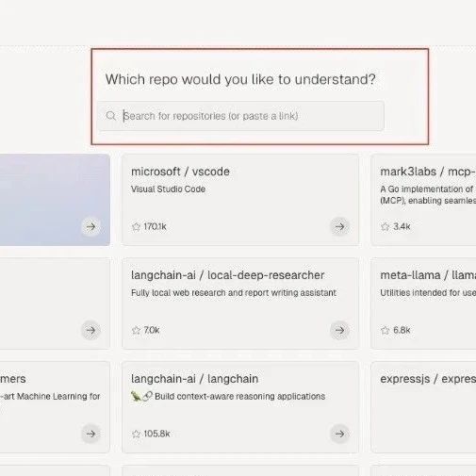Click star icon next to 3.4k
This screenshot has height=476, width=476.
point(386,226)
